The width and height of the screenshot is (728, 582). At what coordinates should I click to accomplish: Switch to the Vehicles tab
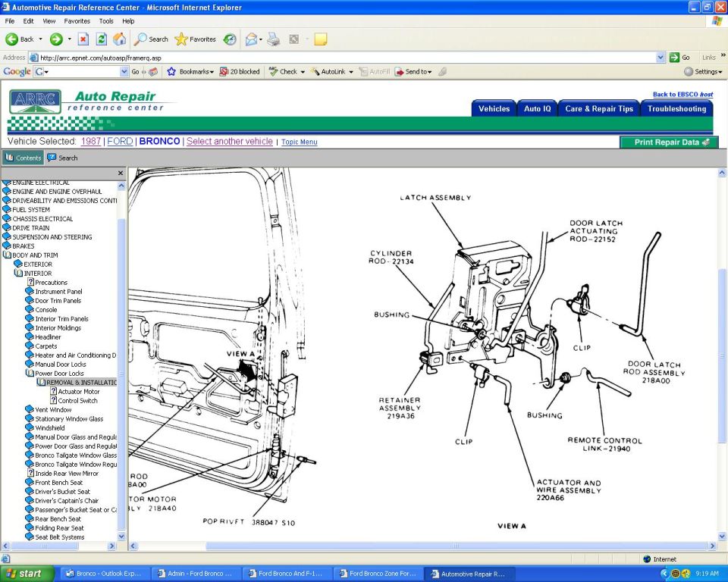coord(494,108)
